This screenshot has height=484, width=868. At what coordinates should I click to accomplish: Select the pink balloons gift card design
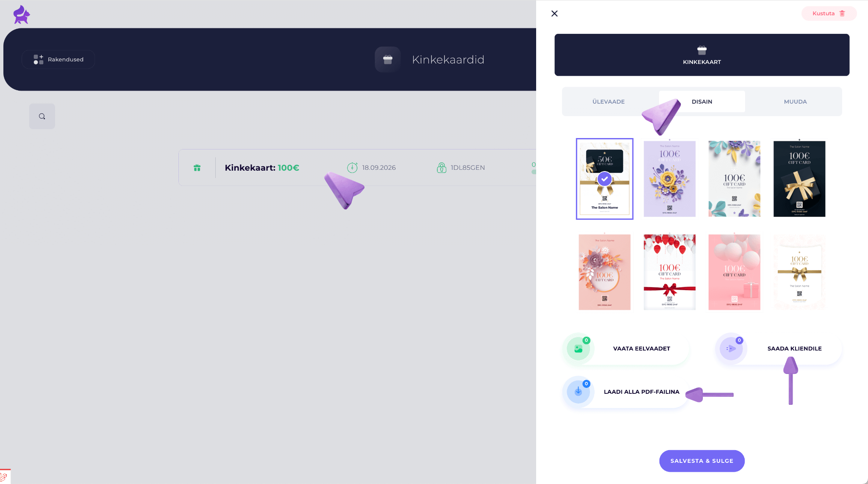pos(734,272)
